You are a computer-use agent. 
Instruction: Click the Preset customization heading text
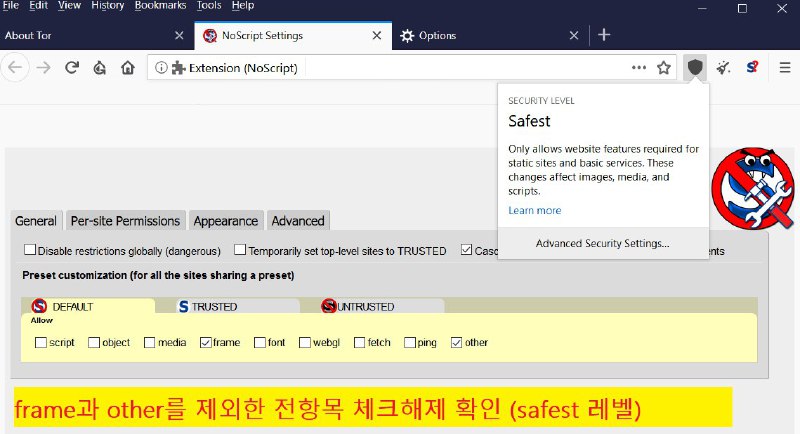click(158, 275)
